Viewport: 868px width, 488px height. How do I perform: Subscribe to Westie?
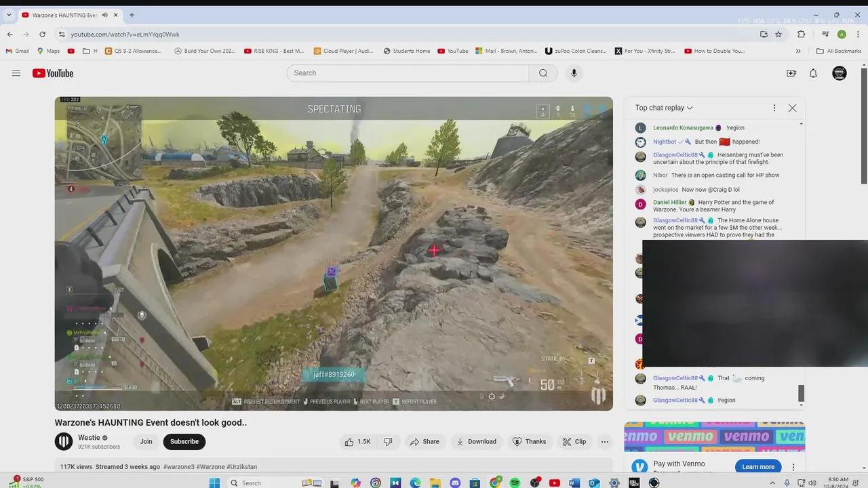(184, 441)
